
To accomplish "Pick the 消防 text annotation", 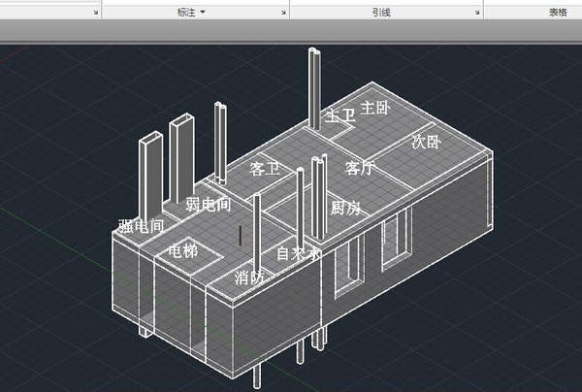I will 249,278.
